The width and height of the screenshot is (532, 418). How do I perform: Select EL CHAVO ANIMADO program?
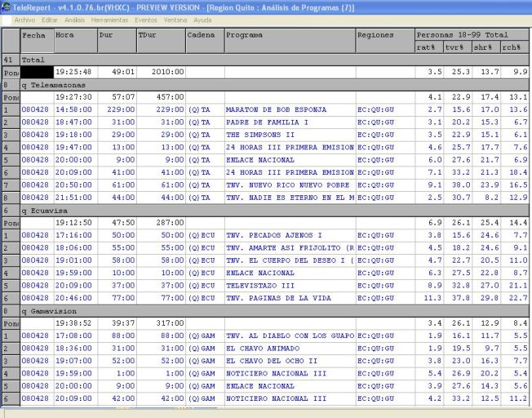[263, 349]
